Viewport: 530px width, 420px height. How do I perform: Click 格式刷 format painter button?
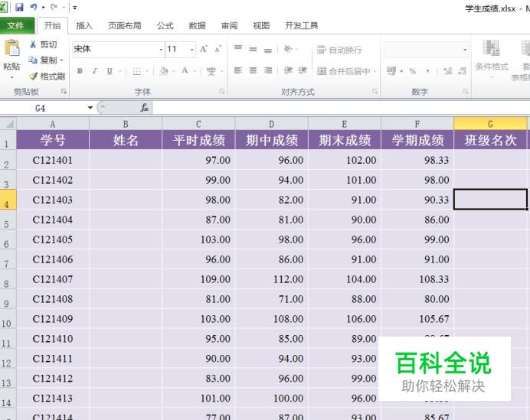[47, 77]
